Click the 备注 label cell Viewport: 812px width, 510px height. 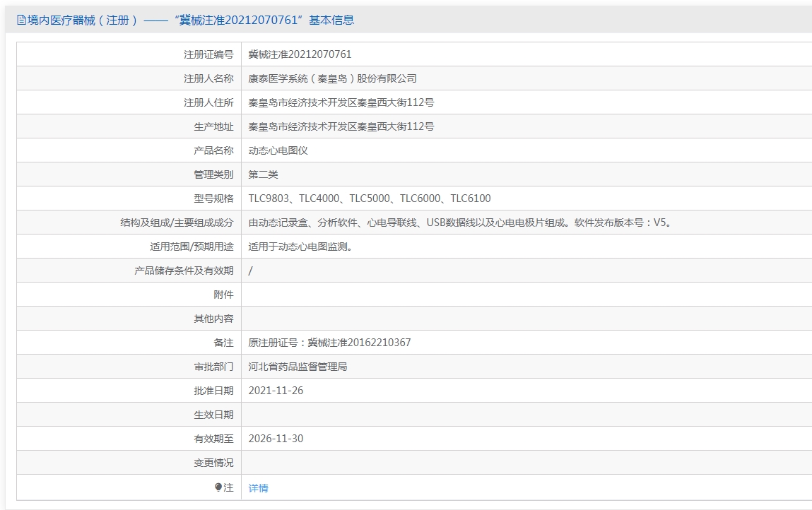pos(129,343)
